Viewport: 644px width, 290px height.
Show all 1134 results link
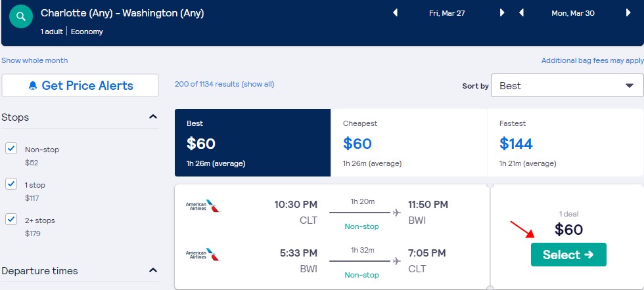(258, 84)
